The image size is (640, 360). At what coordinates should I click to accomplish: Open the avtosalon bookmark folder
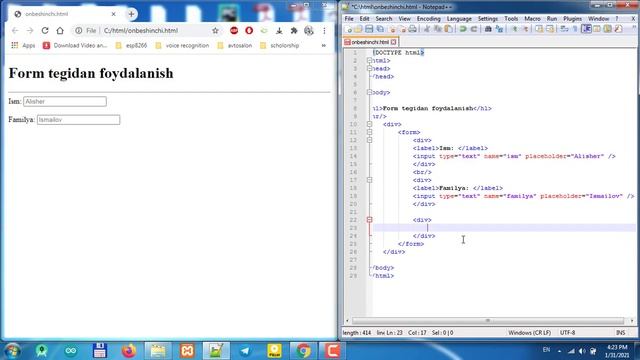(x=235, y=45)
